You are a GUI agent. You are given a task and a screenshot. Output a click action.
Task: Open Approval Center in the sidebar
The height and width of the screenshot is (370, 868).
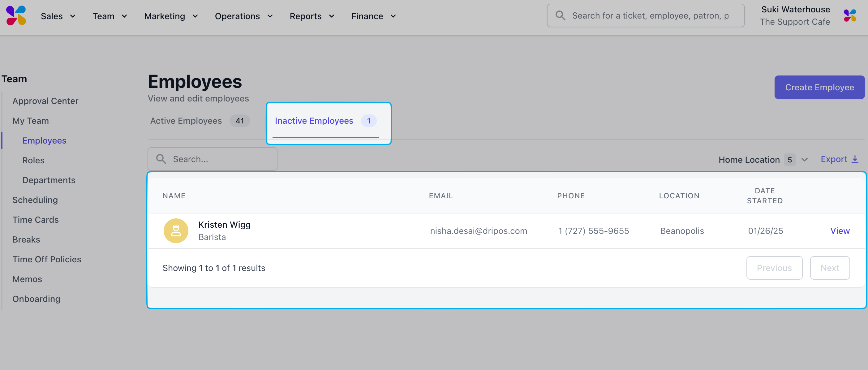click(x=45, y=101)
